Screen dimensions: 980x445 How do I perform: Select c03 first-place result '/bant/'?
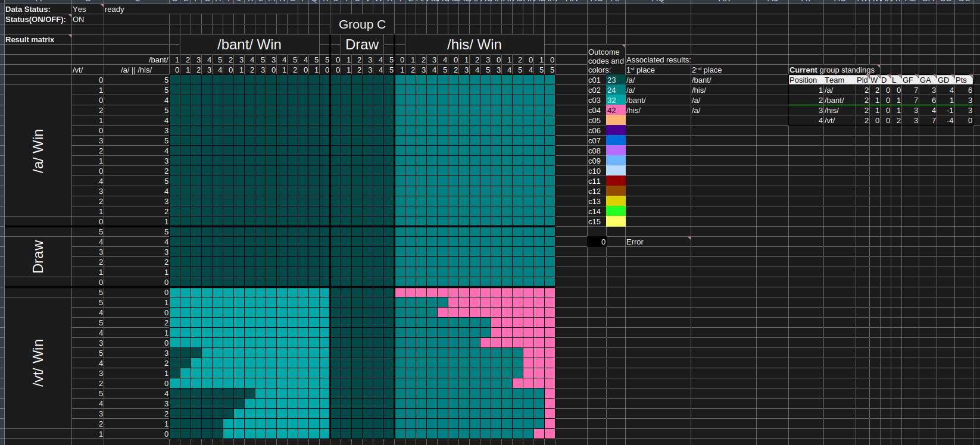[x=658, y=101]
